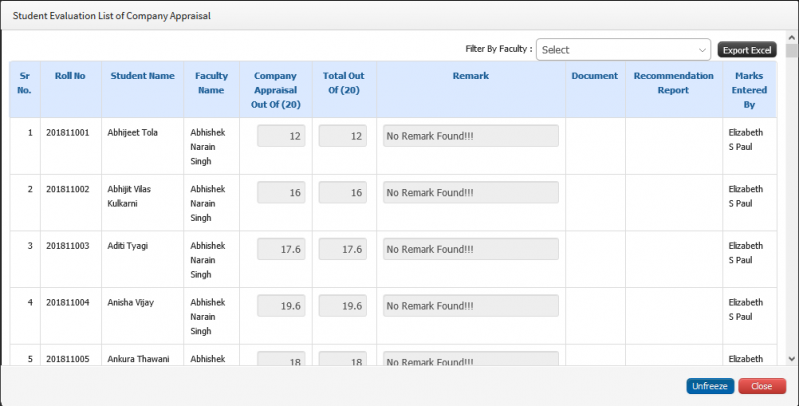Click the Remark field for roll 201811001
799x406 pixels.
tap(470, 136)
